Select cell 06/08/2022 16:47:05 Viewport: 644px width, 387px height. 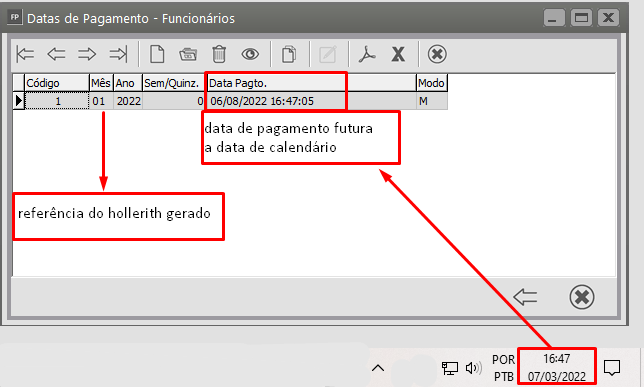pos(311,101)
